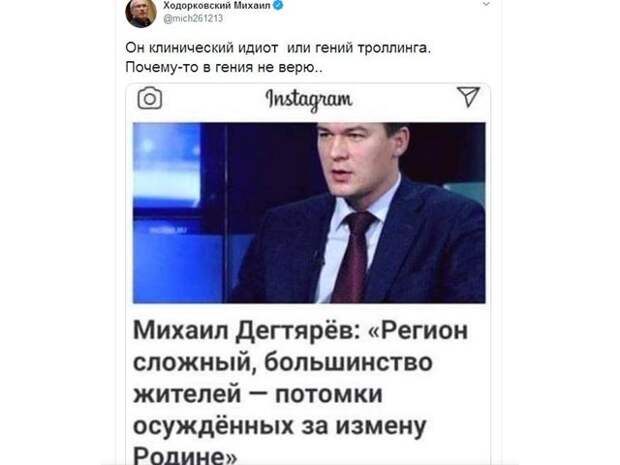
Task: Click display name Ходорковский Михаил
Action: (x=217, y=5)
